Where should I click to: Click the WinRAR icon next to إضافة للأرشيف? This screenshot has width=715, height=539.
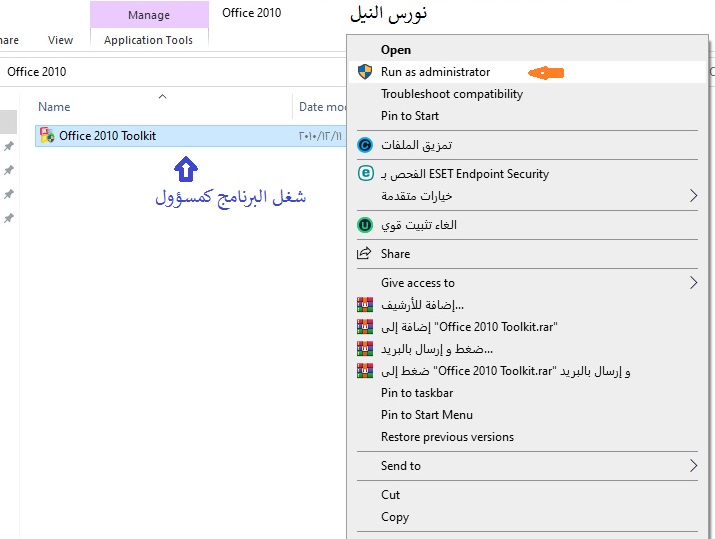pyautogui.click(x=365, y=305)
